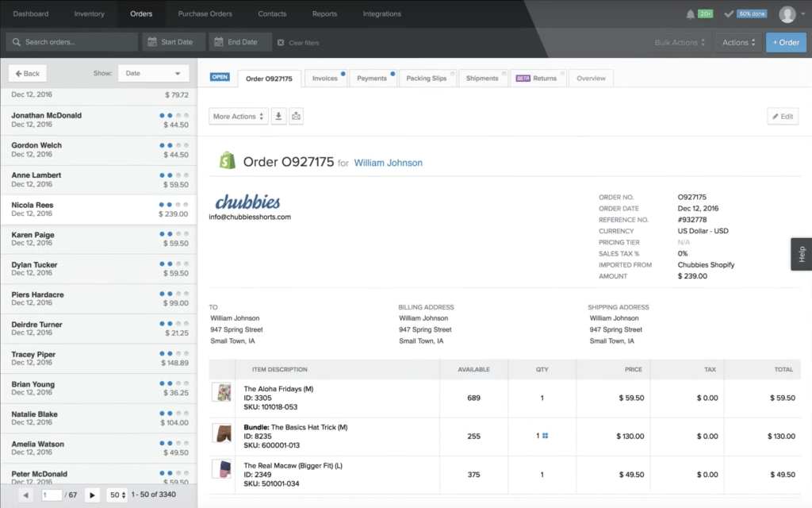Click the + Order button
This screenshot has height=508, width=812.
point(786,43)
